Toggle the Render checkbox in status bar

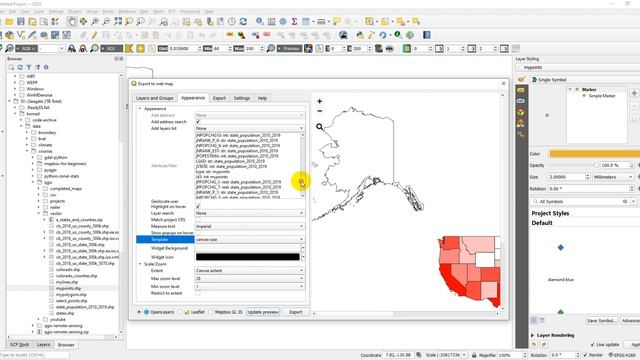(x=586, y=355)
